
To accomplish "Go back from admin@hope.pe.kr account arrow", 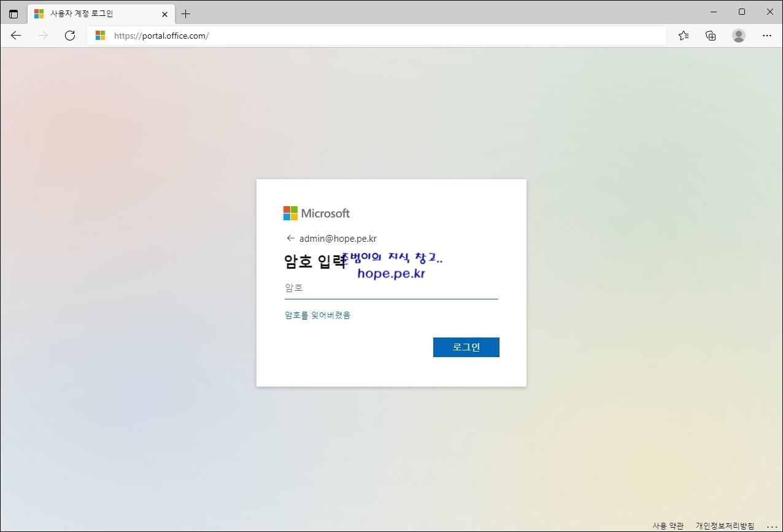I will (290, 239).
